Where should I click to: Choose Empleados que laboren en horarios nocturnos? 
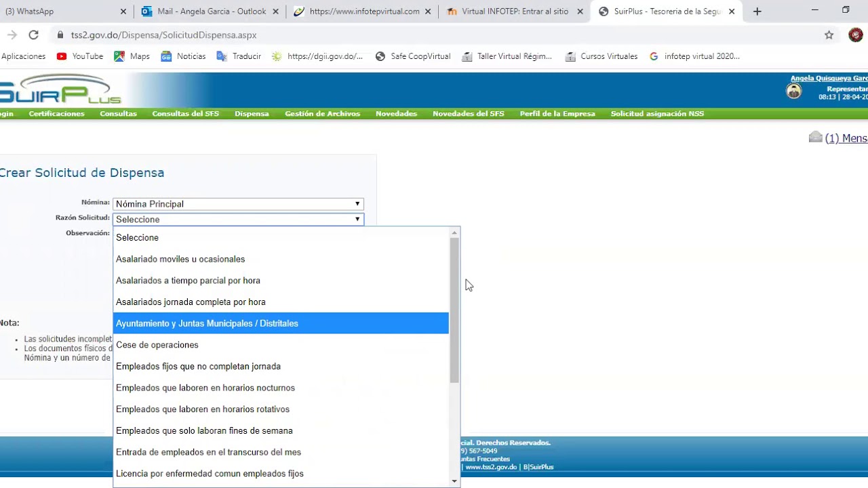coord(281,388)
